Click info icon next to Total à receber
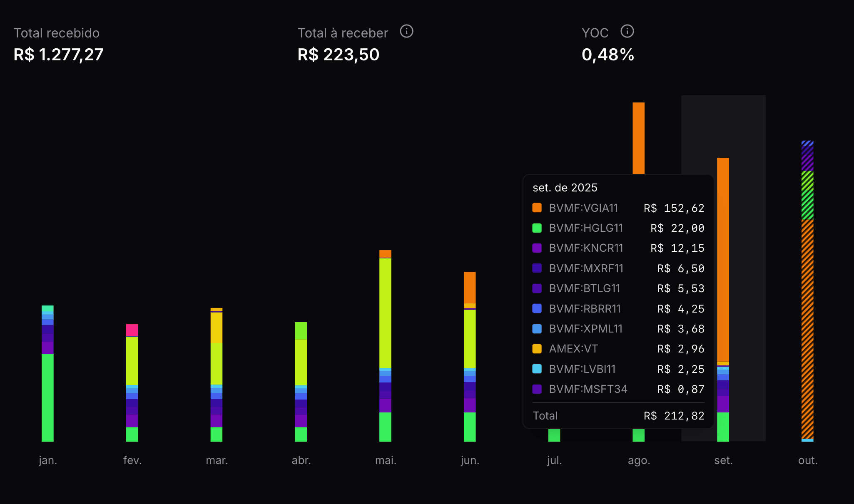Image resolution: width=854 pixels, height=504 pixels. (x=406, y=31)
